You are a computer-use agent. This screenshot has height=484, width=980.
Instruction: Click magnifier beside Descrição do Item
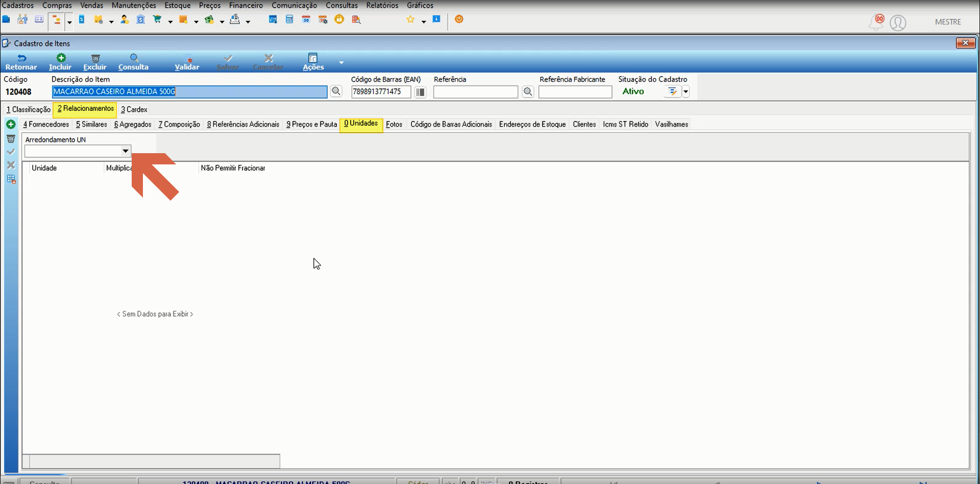click(x=336, y=91)
